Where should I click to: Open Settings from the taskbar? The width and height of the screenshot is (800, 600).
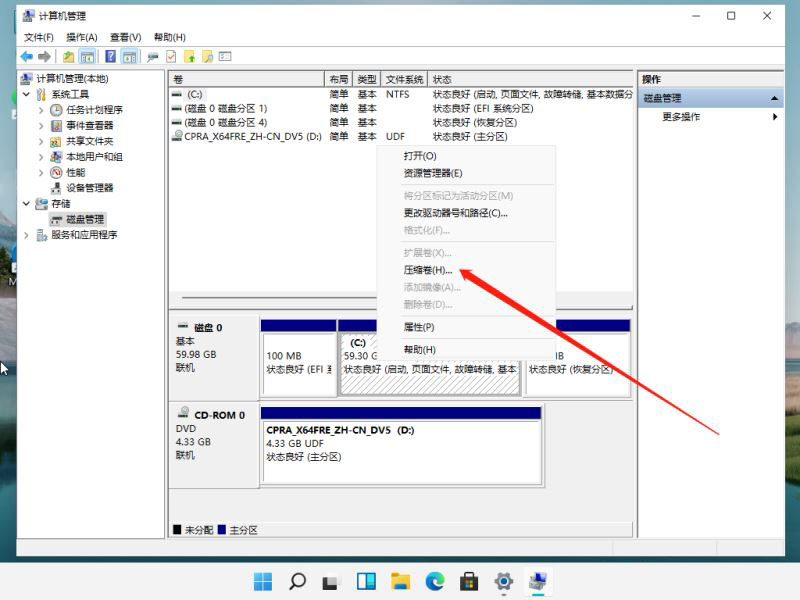503,580
